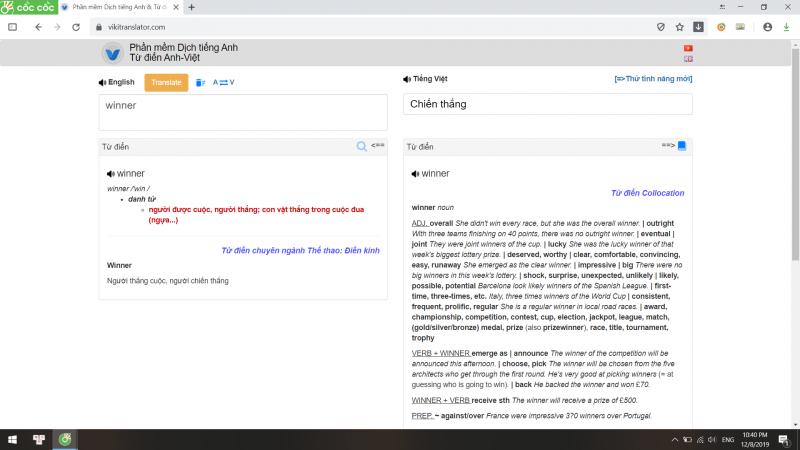This screenshot has height=450, width=800.
Task: Click the green download arrow icon
Action: click(786, 27)
